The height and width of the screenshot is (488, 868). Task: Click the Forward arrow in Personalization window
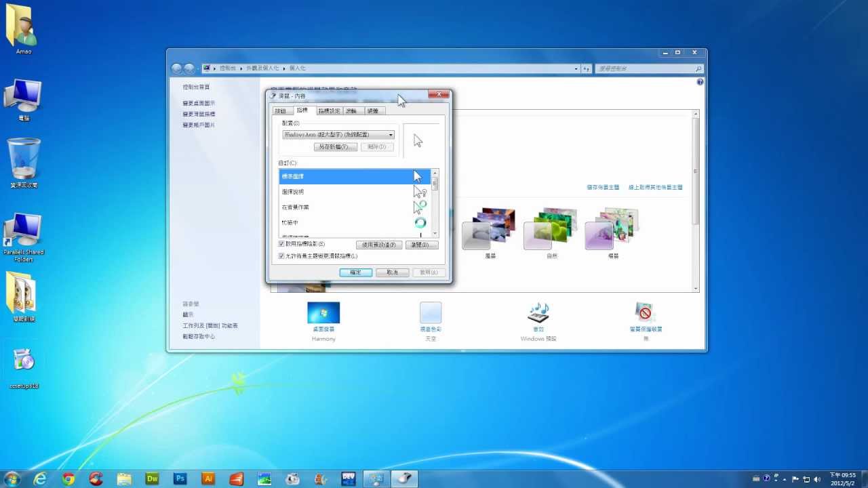[x=189, y=68]
